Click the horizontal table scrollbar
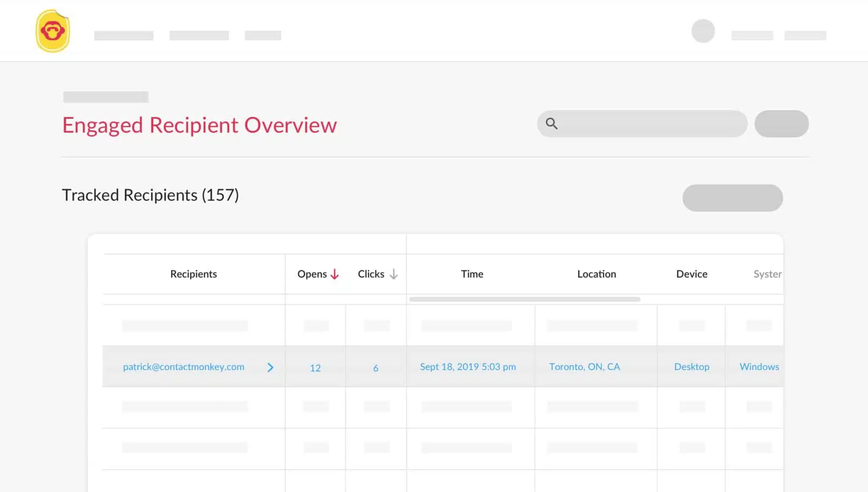Screen dimensions: 868x492 [x=525, y=299]
